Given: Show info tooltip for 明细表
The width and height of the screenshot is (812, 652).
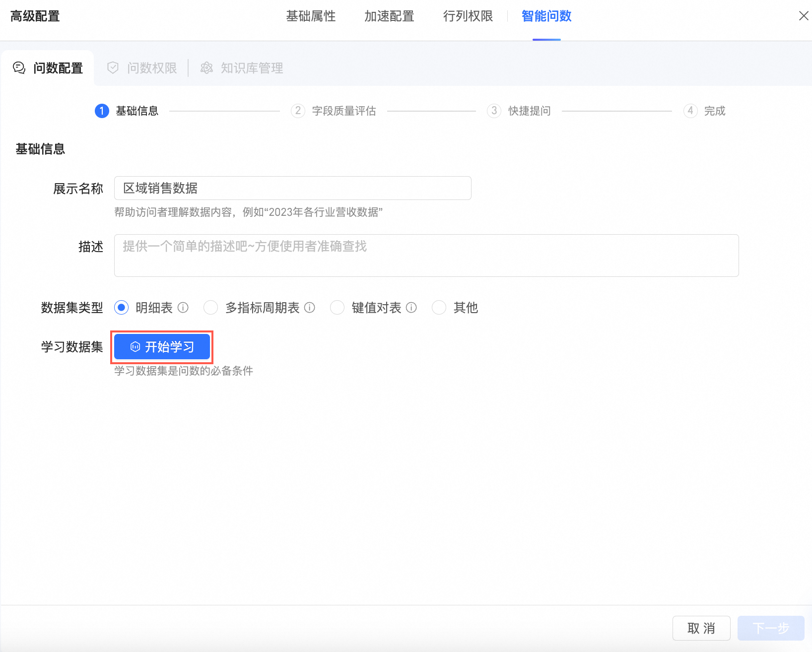Looking at the screenshot, I should [183, 308].
